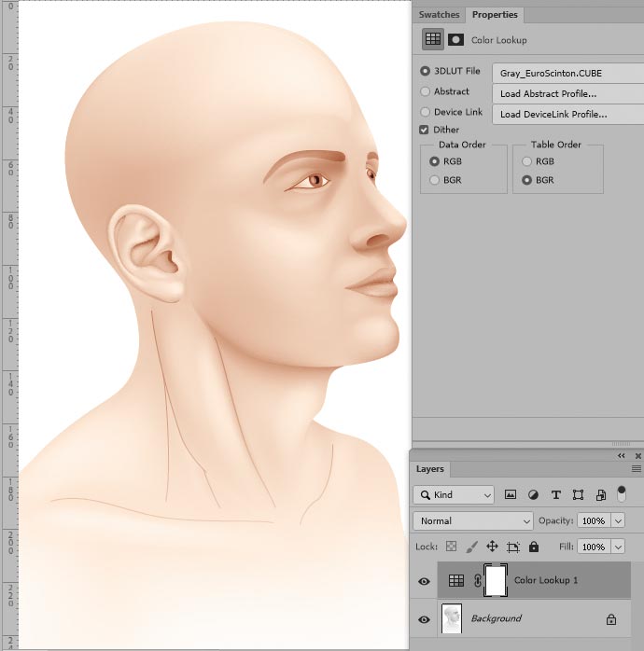
Task: Select the Abstract radio button
Action: coord(426,91)
